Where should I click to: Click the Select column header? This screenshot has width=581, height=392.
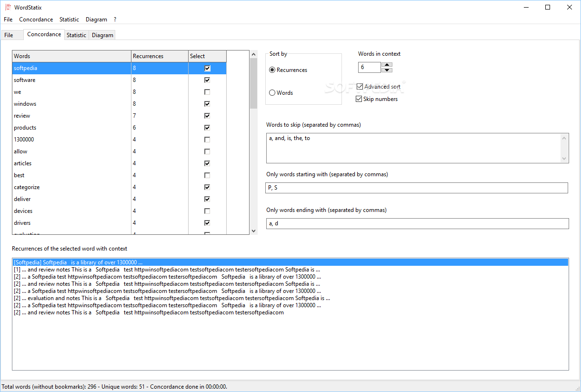tap(207, 56)
